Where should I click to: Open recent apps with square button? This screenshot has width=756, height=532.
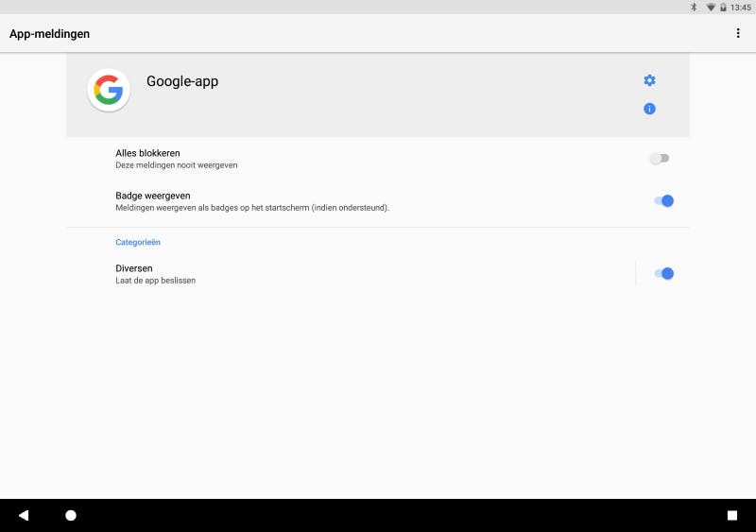pyautogui.click(x=731, y=515)
